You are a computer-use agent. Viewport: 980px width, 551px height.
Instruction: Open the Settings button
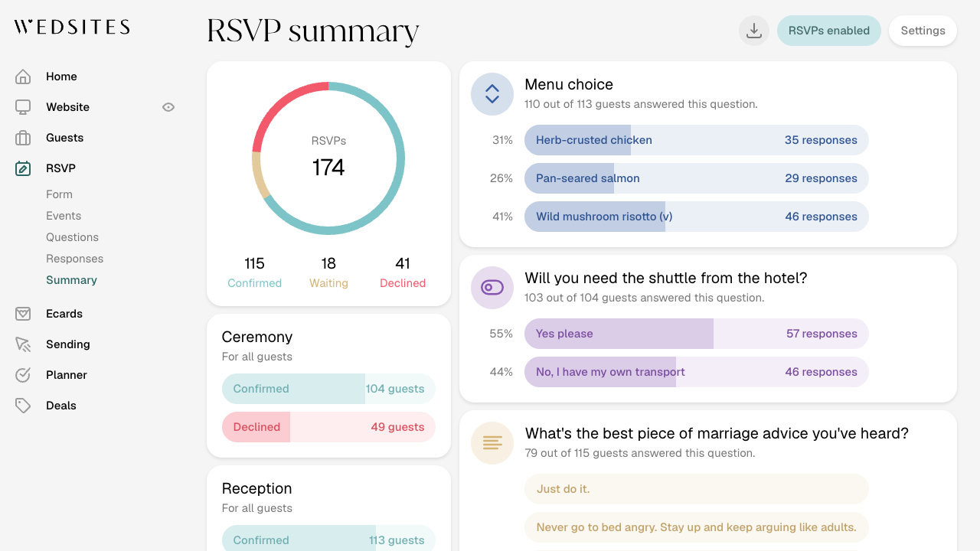click(x=923, y=31)
